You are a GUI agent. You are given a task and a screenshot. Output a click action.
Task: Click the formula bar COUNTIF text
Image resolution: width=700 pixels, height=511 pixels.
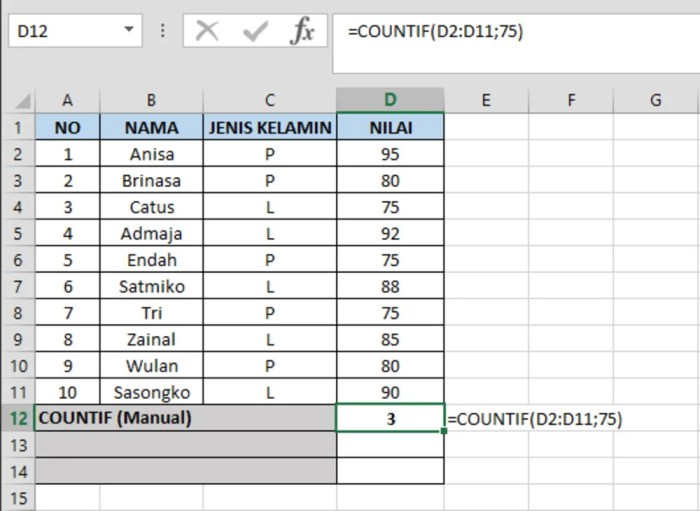click(x=435, y=31)
